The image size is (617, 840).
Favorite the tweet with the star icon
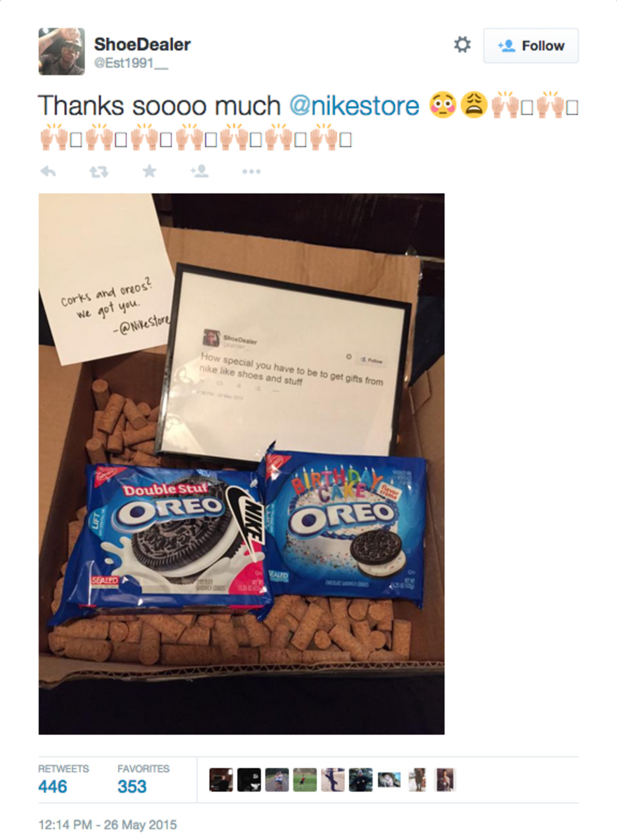click(149, 171)
